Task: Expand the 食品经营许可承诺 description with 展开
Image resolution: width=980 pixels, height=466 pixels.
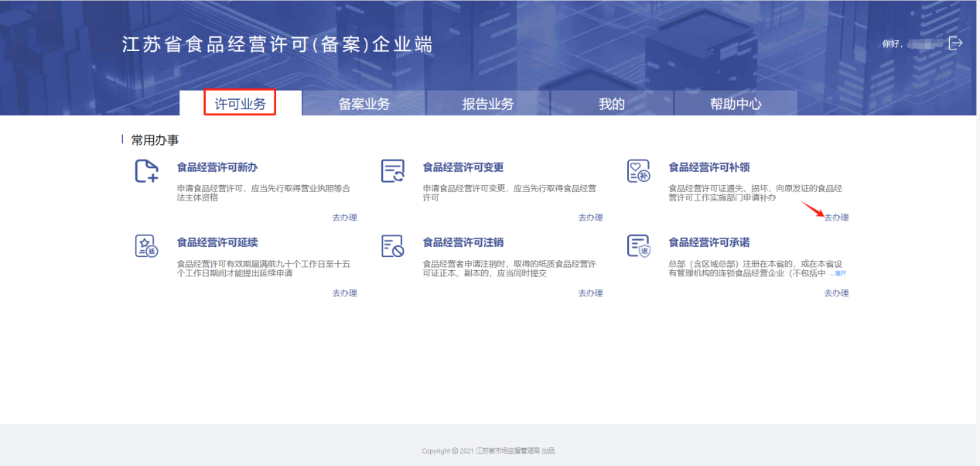Action: coord(838,274)
